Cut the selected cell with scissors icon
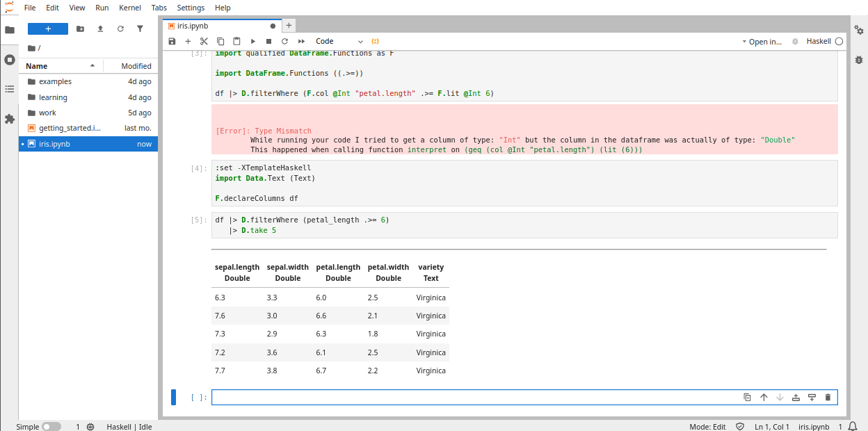 coord(204,42)
